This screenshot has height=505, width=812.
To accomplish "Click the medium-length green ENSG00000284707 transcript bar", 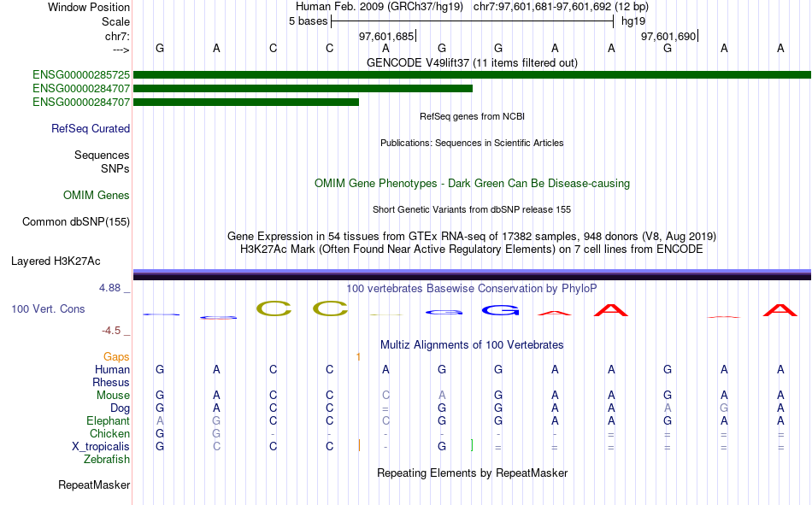I will (x=303, y=89).
